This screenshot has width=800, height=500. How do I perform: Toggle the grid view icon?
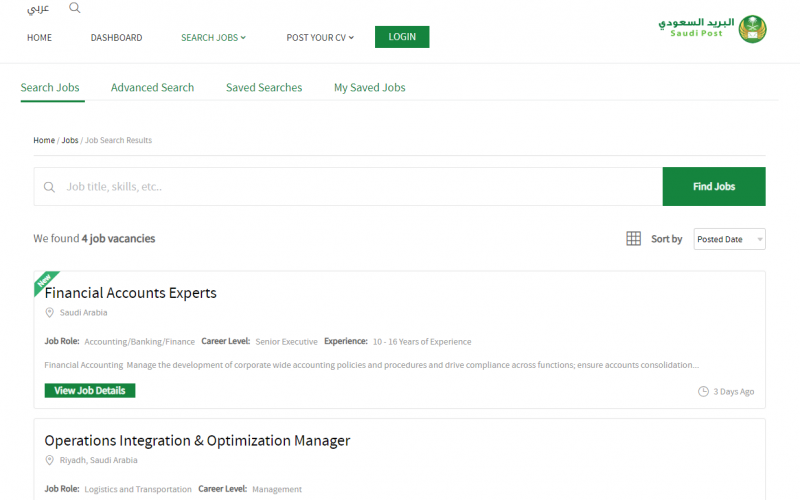(x=633, y=239)
